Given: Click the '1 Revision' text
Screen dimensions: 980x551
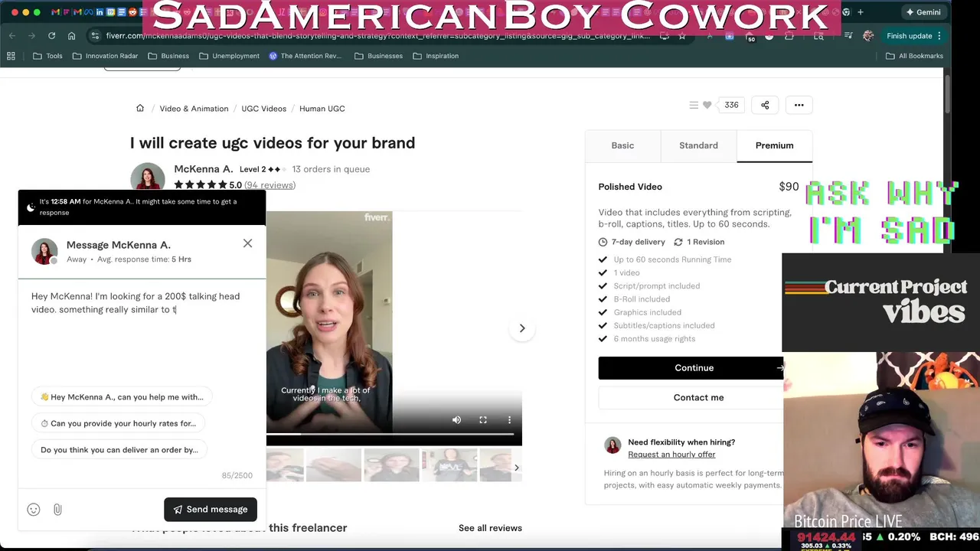Looking at the screenshot, I should point(705,242).
